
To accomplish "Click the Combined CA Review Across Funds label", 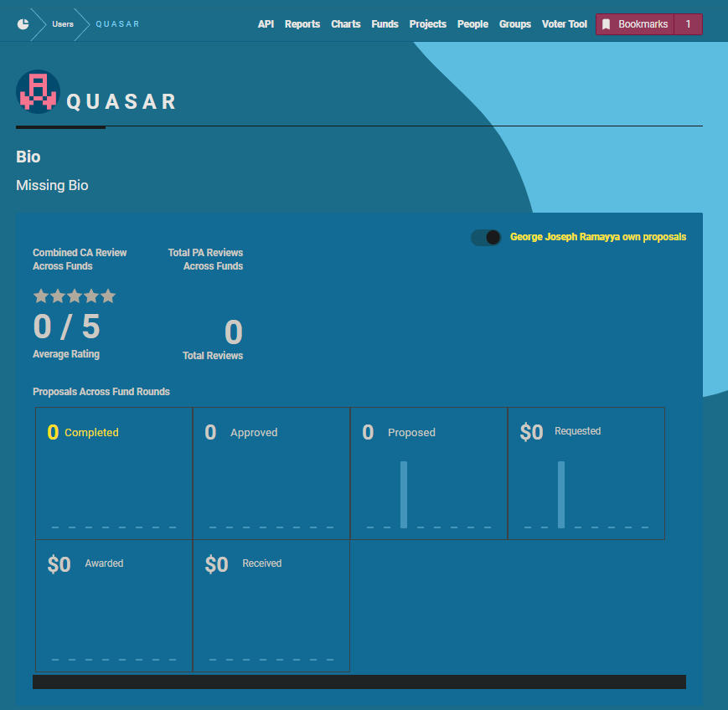I will pos(80,260).
